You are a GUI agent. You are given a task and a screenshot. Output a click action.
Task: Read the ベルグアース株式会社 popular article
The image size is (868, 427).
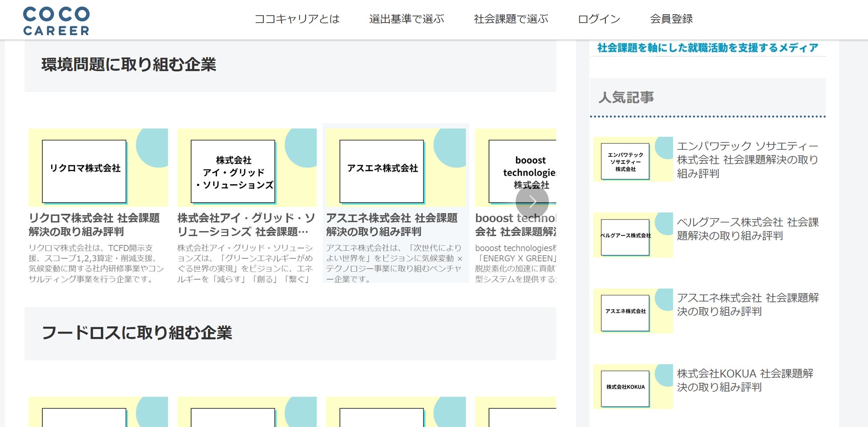click(748, 229)
